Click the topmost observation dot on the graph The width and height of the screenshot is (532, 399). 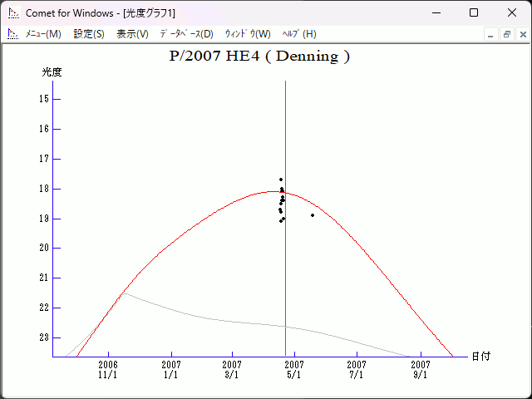pyautogui.click(x=281, y=180)
